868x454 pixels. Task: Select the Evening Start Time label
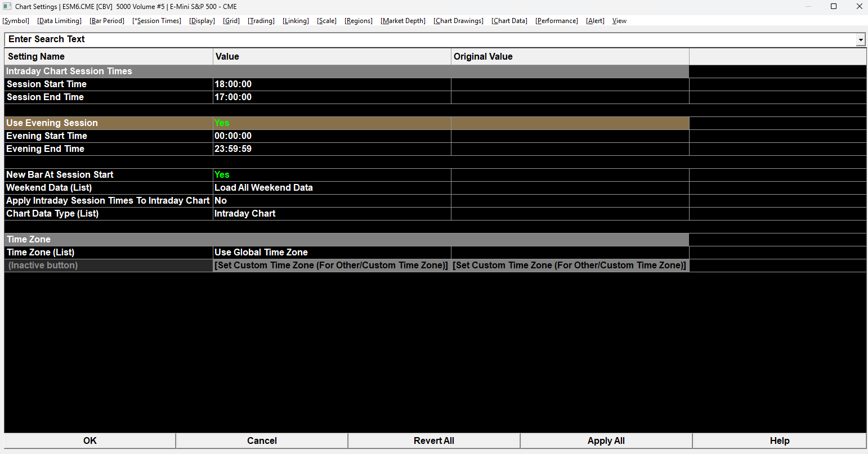[x=47, y=136]
